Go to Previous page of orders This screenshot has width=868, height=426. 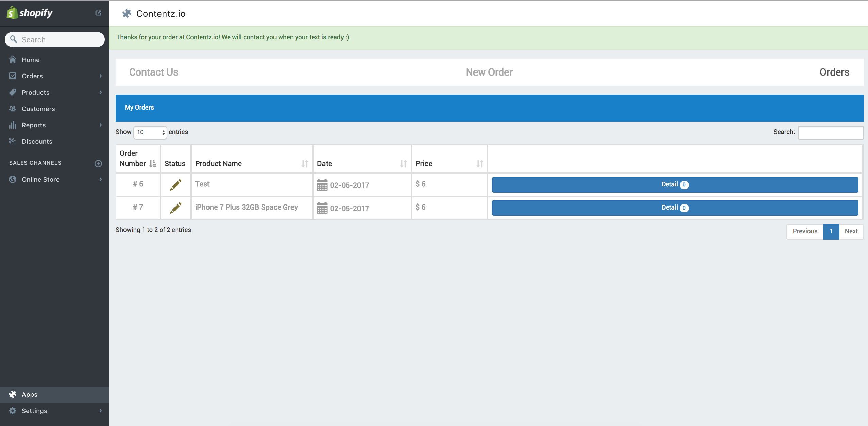[805, 231]
